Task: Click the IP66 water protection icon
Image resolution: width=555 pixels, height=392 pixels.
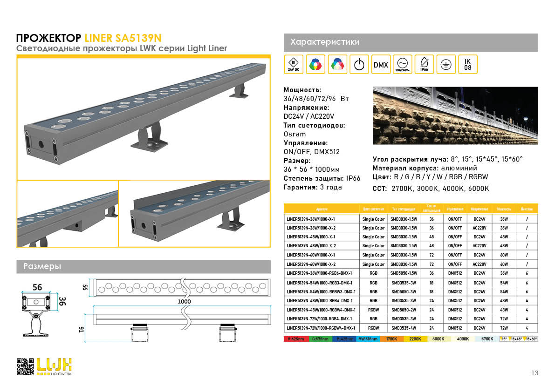Action: (424, 64)
